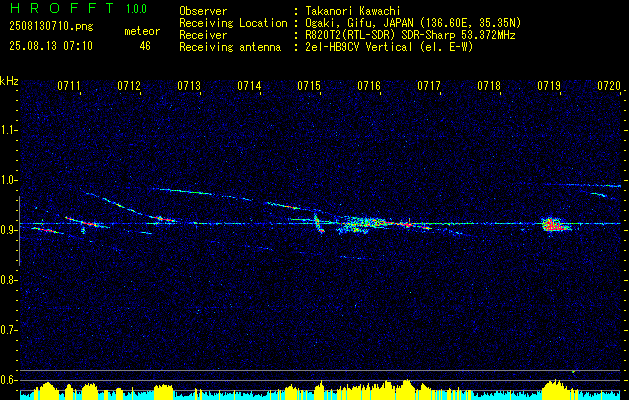Select the file name 2508130710.png

point(51,27)
